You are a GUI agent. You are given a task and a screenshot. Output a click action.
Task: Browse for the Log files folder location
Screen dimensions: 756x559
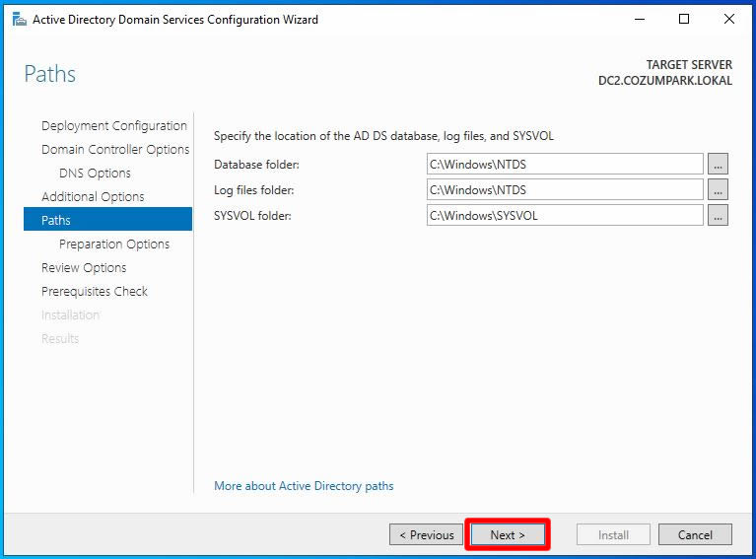[x=718, y=190]
